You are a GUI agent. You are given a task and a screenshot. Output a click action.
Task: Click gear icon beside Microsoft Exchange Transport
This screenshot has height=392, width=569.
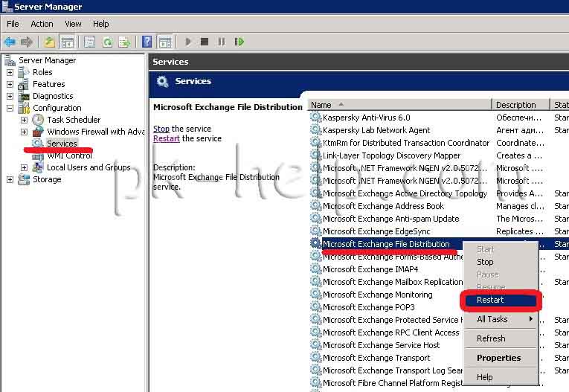tap(315, 357)
